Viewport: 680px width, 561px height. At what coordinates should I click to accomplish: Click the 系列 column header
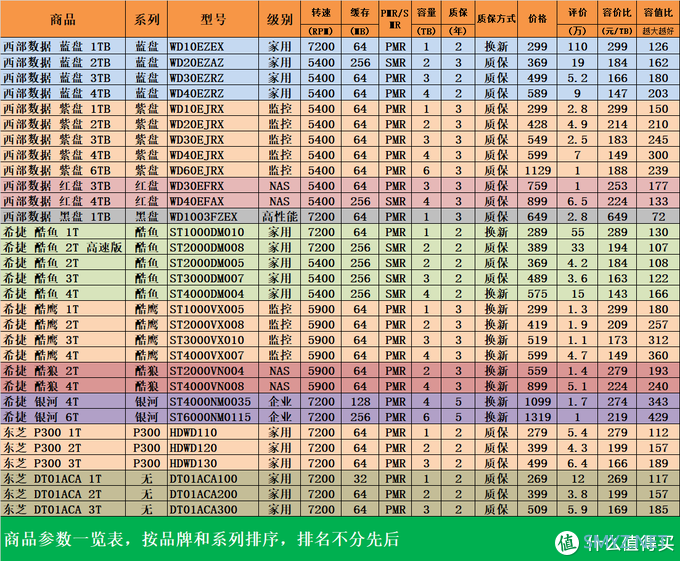click(x=147, y=19)
